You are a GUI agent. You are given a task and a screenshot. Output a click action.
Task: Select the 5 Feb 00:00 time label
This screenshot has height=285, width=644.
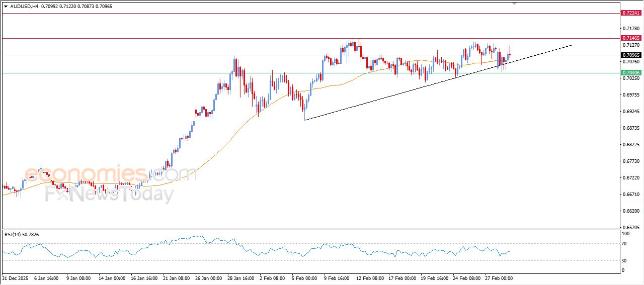(304, 277)
